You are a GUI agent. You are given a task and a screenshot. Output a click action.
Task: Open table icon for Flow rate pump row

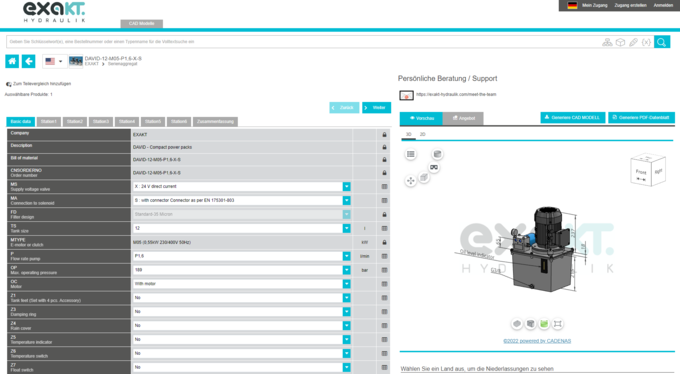pos(384,256)
